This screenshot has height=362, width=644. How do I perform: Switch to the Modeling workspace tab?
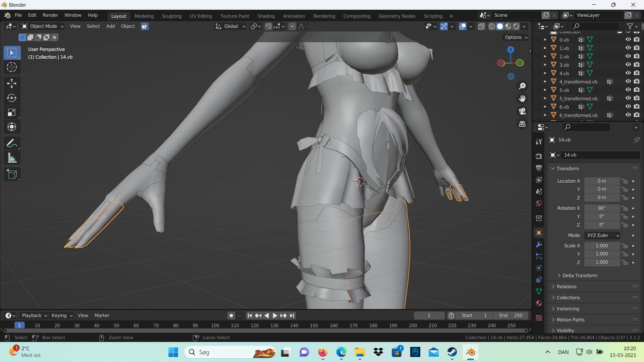click(x=144, y=16)
